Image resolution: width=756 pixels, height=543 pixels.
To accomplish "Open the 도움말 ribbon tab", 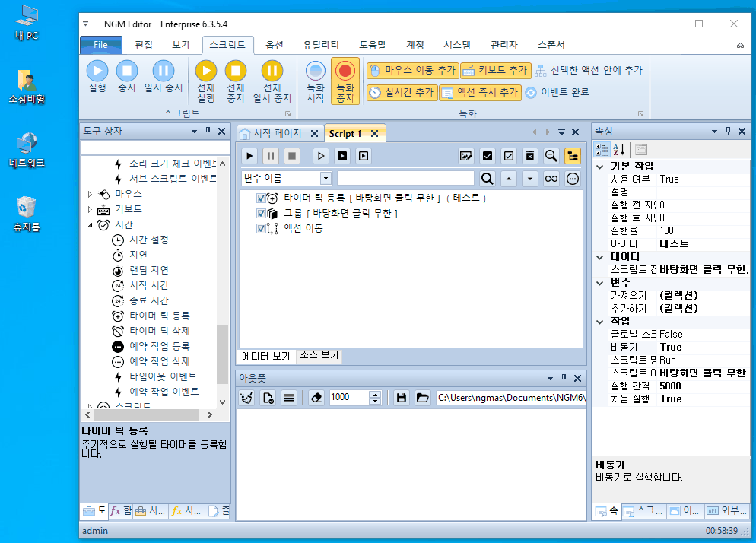I will pyautogui.click(x=373, y=45).
